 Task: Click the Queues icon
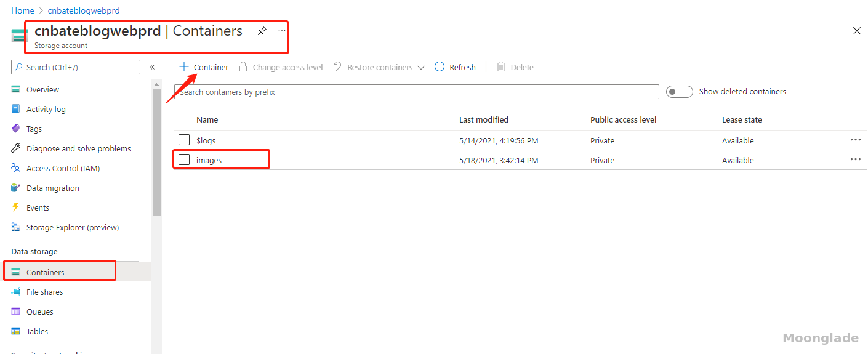16,312
